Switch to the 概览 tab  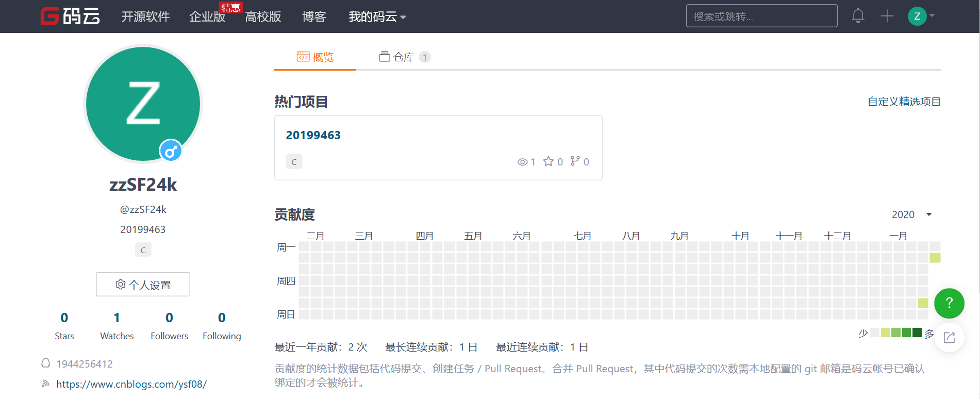pyautogui.click(x=315, y=57)
